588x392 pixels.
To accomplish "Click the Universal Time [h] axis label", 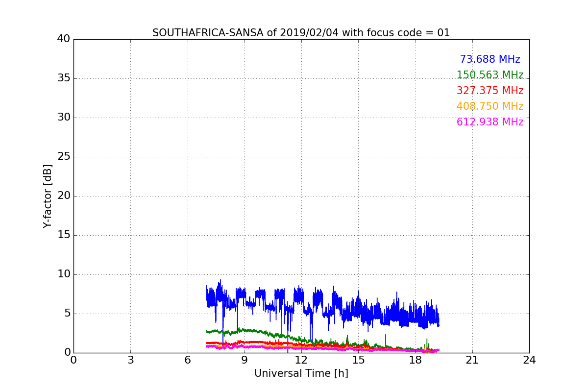I will pos(301,373).
